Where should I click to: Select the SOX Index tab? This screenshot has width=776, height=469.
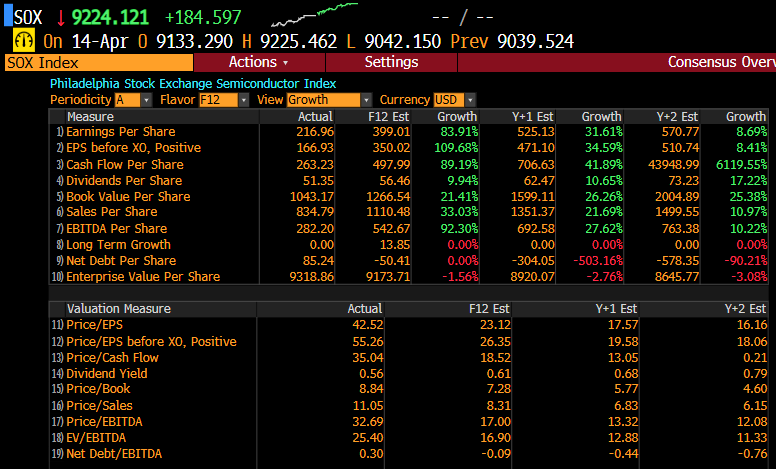coord(43,62)
